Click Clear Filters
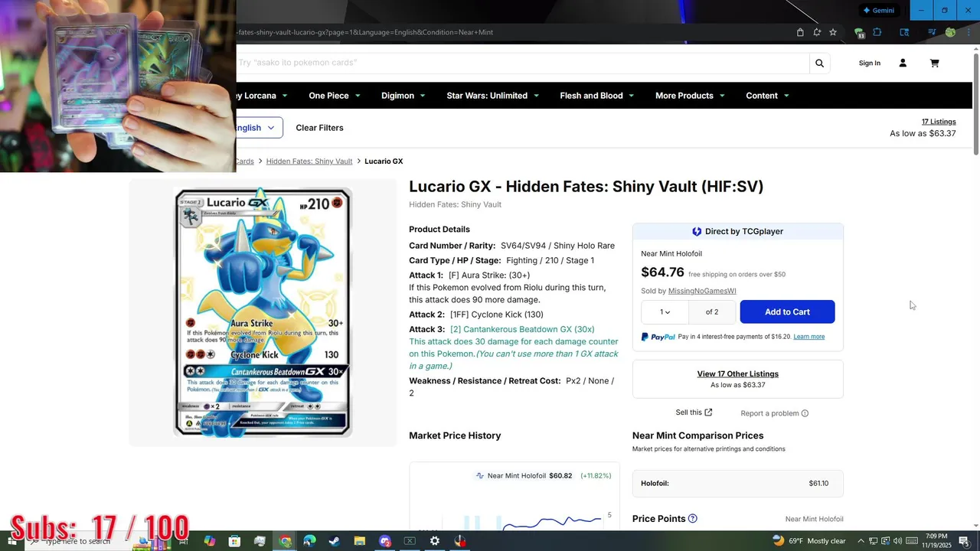The height and width of the screenshot is (551, 980). coord(319,128)
